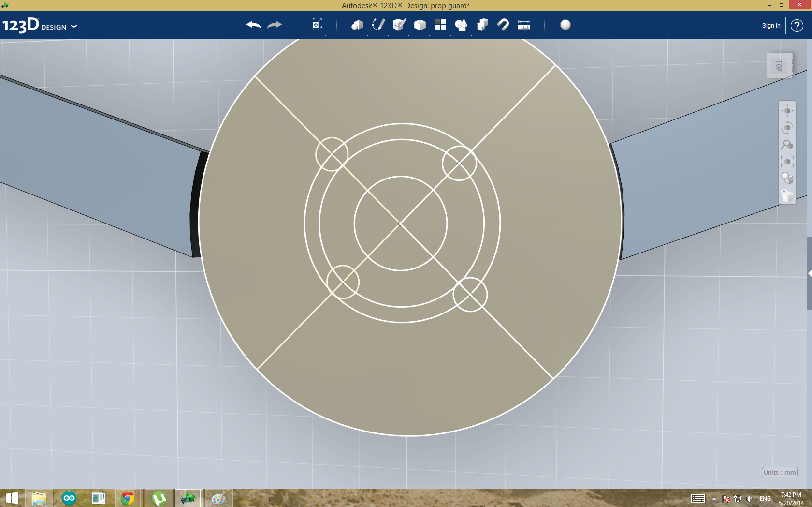This screenshot has width=812, height=507.
Task: Open the Transform tool
Action: [x=317, y=25]
